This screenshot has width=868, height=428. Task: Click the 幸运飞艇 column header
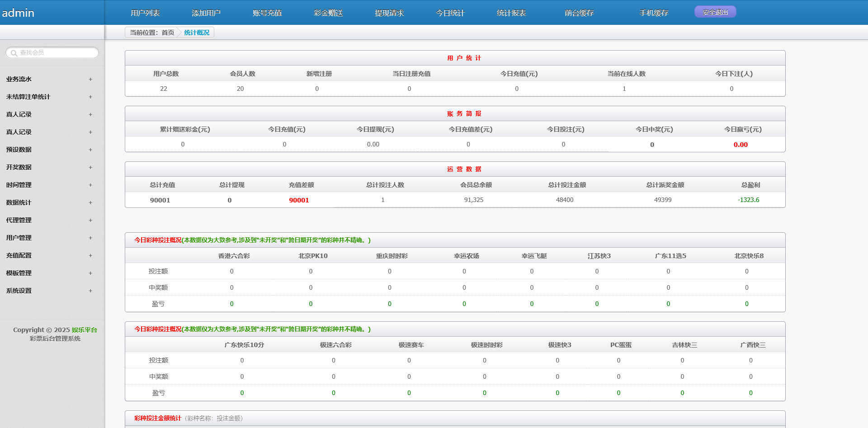[534, 256]
